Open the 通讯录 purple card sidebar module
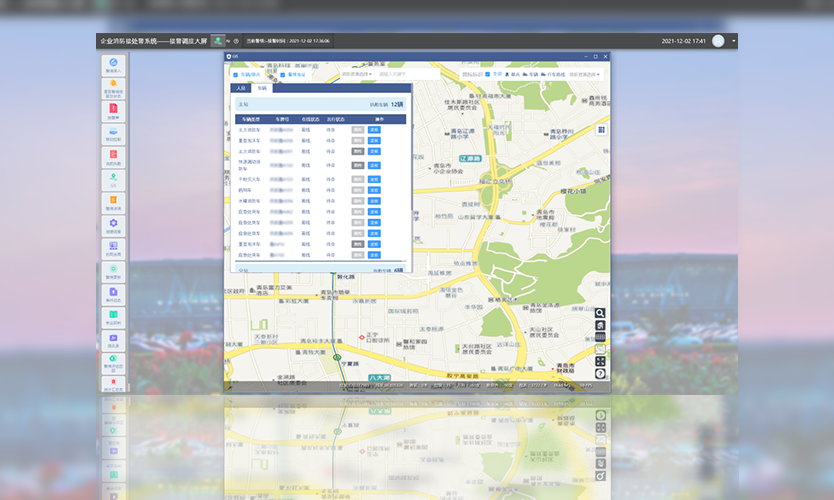Screen dimensions: 834x500 click(x=113, y=340)
